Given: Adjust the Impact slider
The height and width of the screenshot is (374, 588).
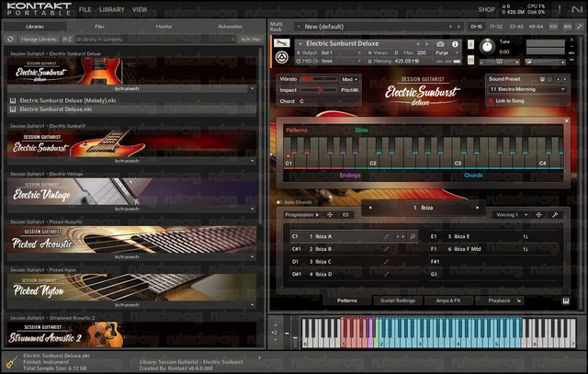Looking at the screenshot, I should point(319,90).
